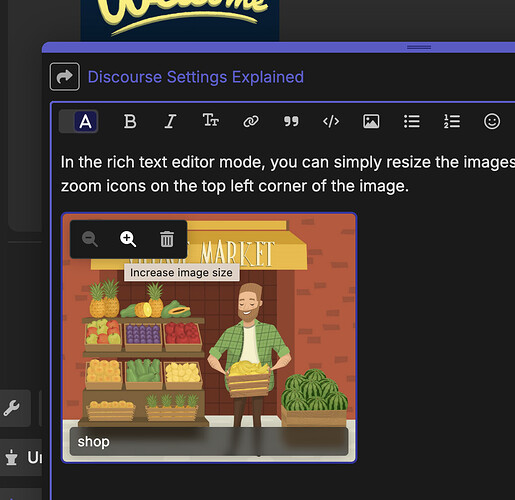Edit the 'shop' image caption field
Viewport: 515px width, 500px height.
pos(209,442)
